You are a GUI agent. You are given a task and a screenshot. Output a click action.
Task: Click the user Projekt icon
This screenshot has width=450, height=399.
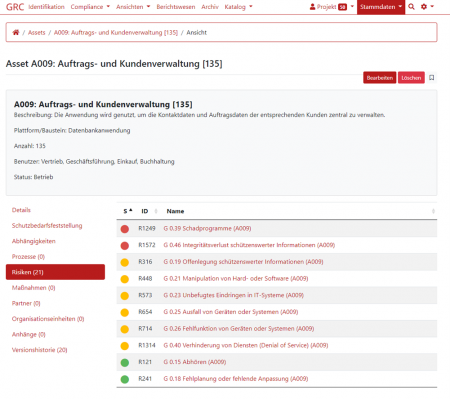(x=312, y=7)
